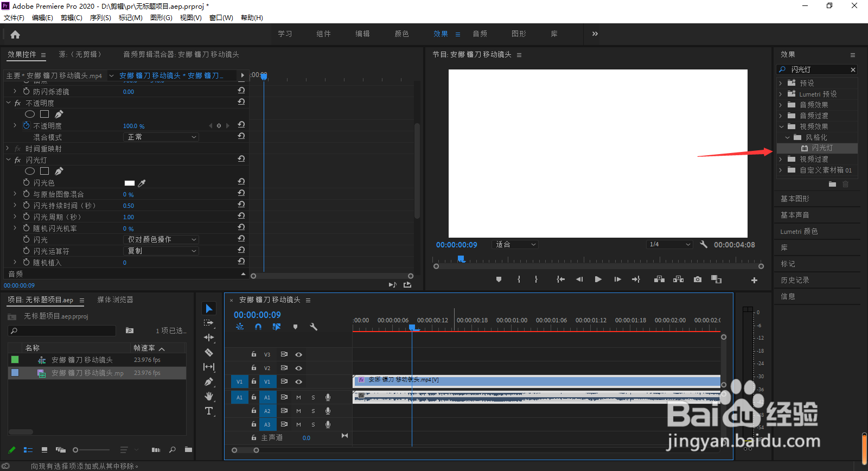This screenshot has height=471, width=868.
Task: Open the 闪光运算符 dropdown 复制
Action: [x=161, y=251]
